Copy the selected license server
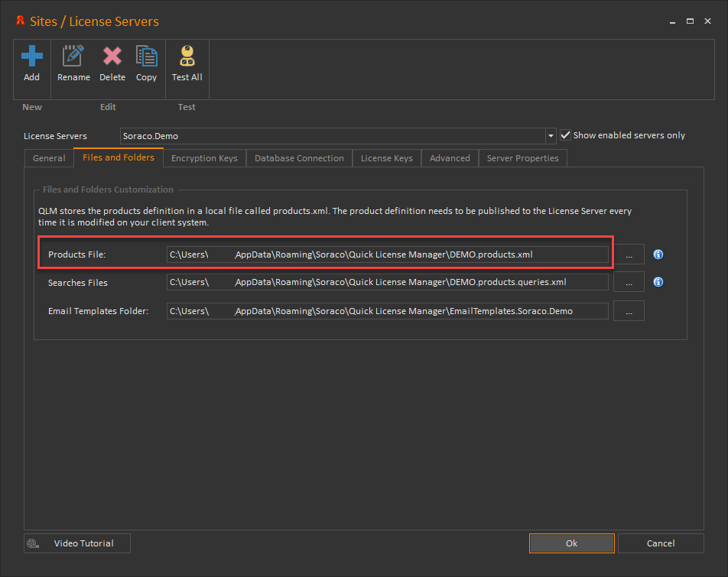The height and width of the screenshot is (577, 728). (x=146, y=63)
